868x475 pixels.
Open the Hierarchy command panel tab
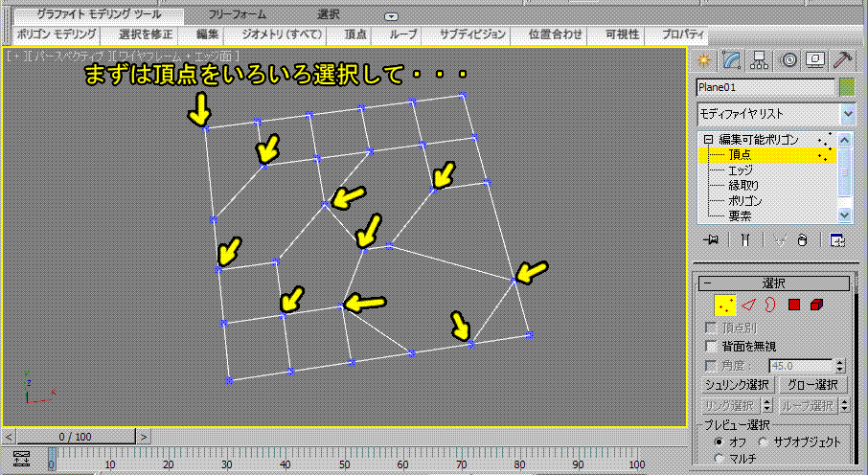(x=759, y=59)
